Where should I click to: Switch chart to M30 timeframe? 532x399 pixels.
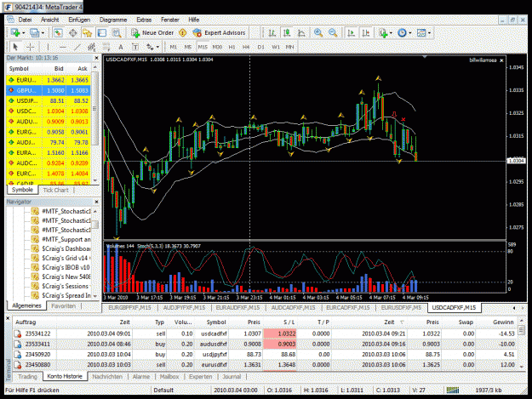point(217,47)
